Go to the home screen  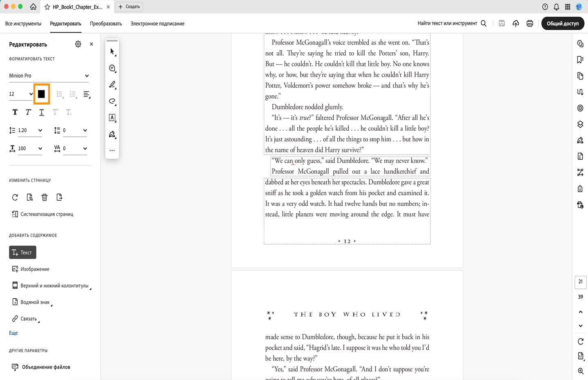click(x=33, y=7)
